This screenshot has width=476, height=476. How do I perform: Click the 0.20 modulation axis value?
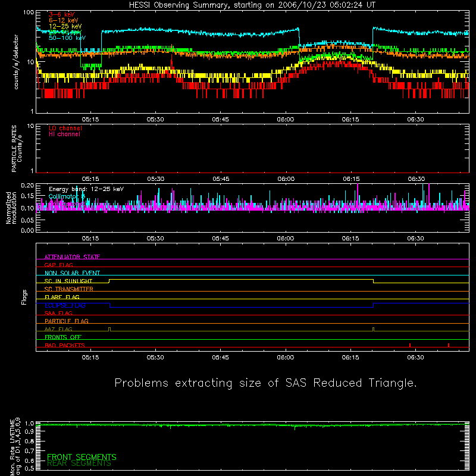click(27, 185)
